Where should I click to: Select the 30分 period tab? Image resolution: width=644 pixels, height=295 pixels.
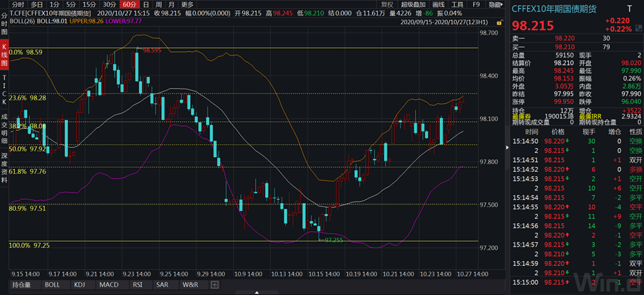point(109,5)
